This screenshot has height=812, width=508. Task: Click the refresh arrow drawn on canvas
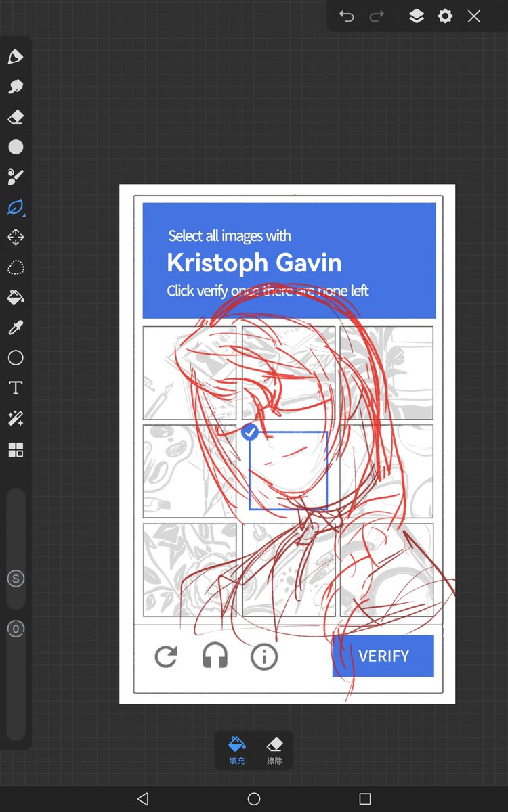(166, 656)
